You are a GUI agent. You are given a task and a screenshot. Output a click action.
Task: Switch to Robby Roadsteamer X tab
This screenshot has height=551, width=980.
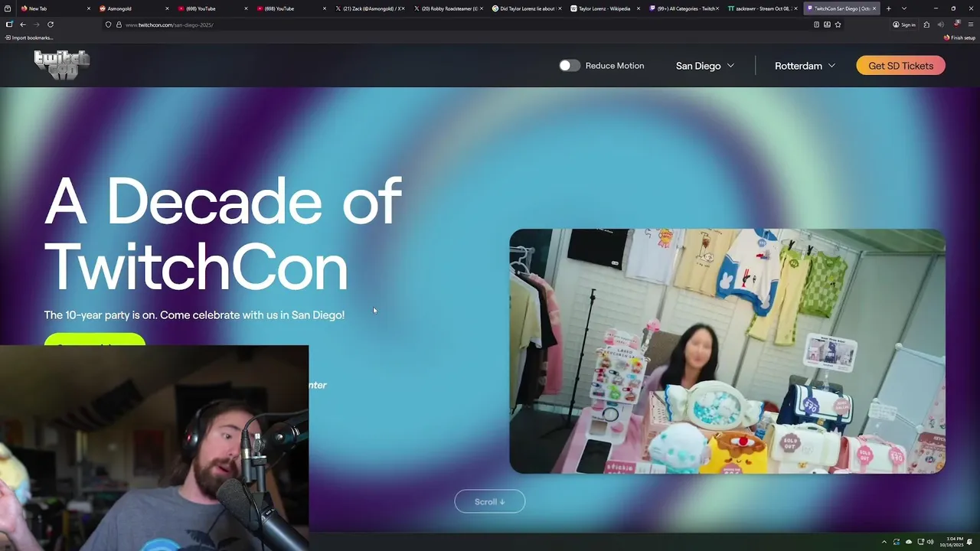coord(448,8)
